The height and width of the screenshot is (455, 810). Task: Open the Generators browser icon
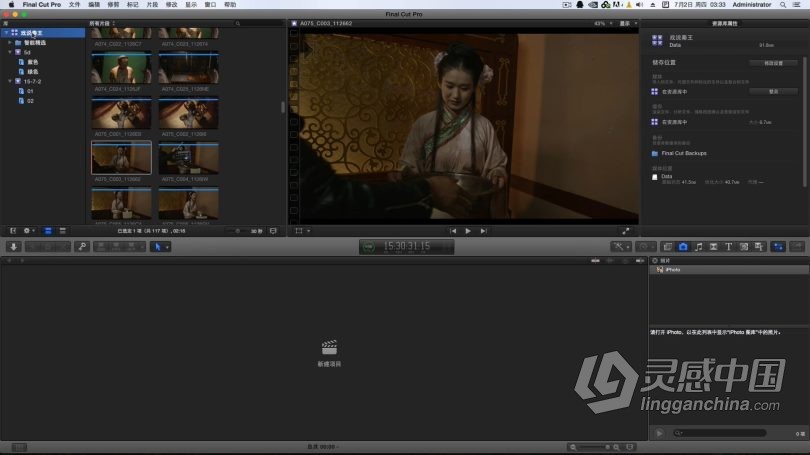[744, 247]
